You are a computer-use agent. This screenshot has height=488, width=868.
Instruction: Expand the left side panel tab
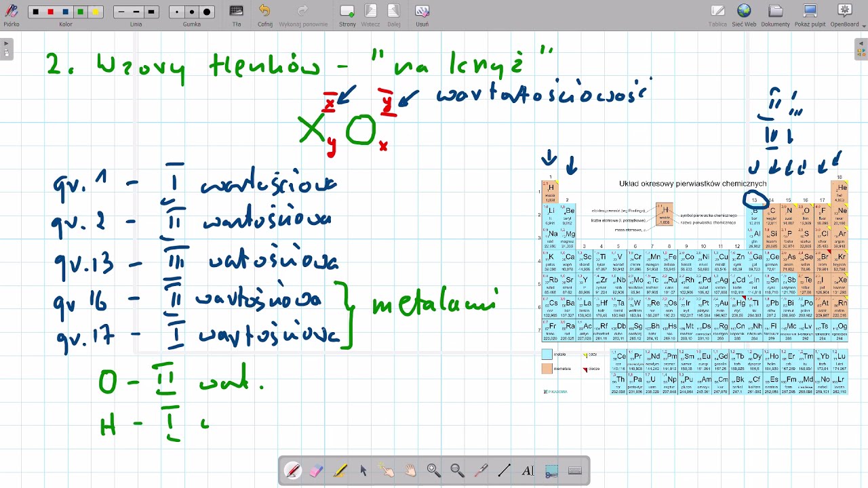coord(6,49)
